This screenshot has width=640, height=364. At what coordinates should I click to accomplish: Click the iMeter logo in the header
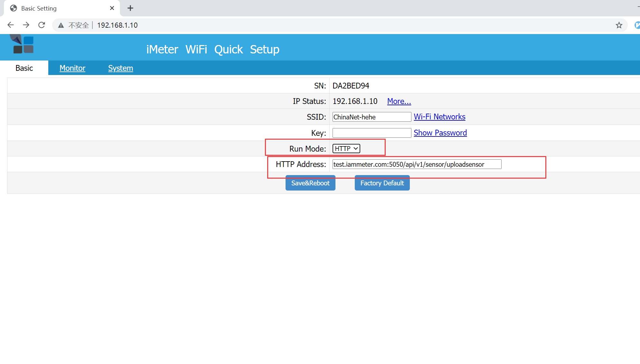tap(22, 44)
